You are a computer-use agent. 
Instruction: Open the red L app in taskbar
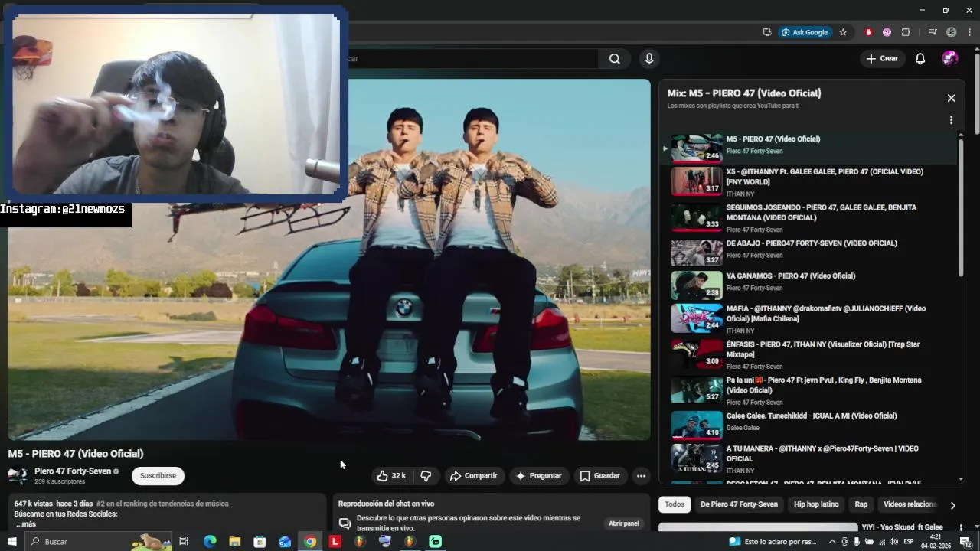point(335,542)
